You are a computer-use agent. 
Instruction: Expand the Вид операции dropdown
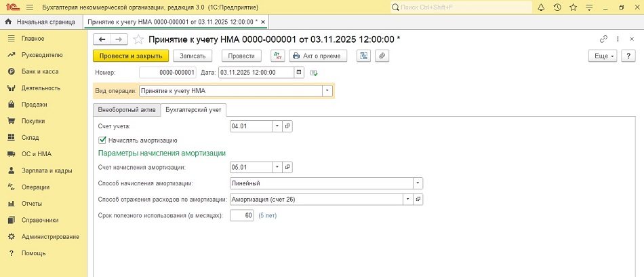tap(327, 90)
